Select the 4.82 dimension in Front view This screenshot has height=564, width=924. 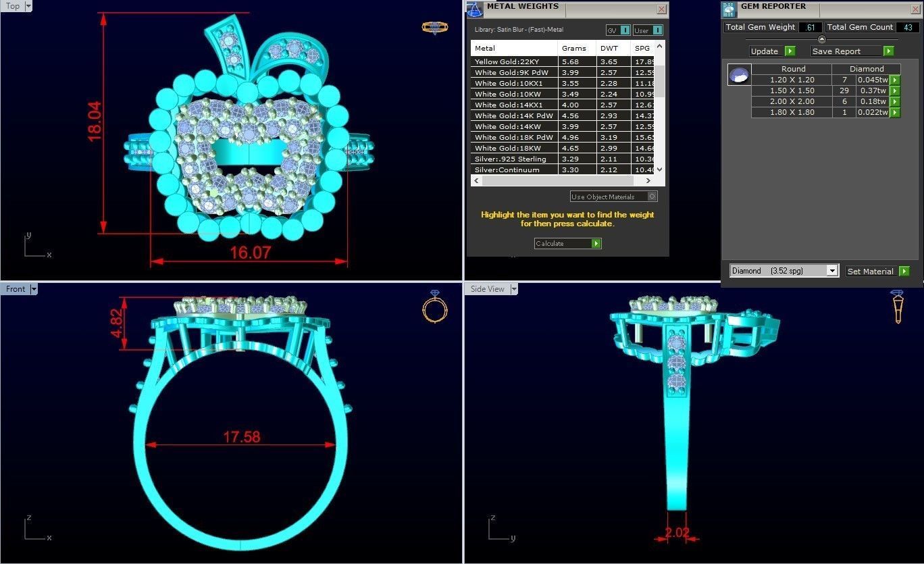point(116,325)
